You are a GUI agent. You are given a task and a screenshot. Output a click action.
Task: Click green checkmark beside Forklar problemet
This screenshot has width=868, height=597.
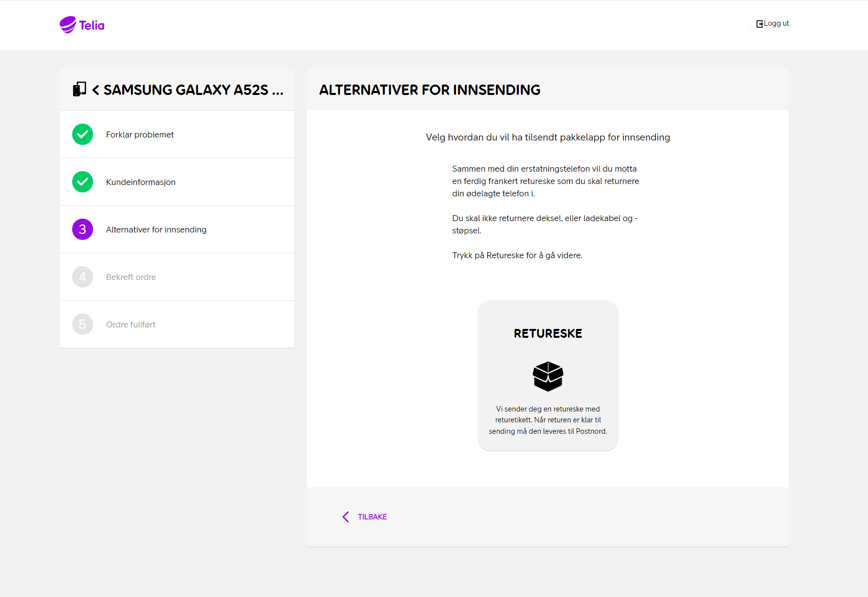[83, 135]
